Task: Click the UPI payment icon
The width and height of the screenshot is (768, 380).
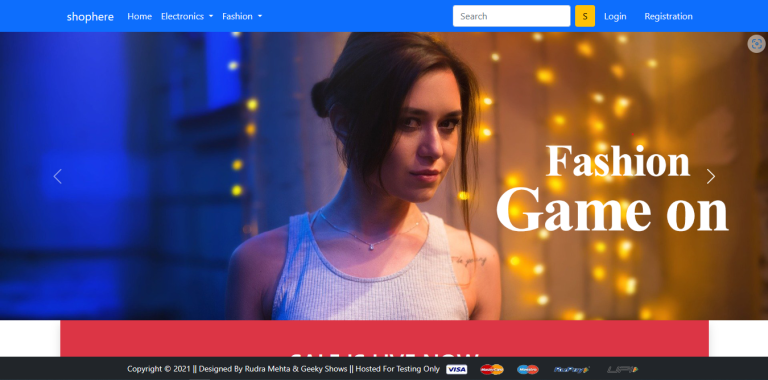Action: coord(623,369)
